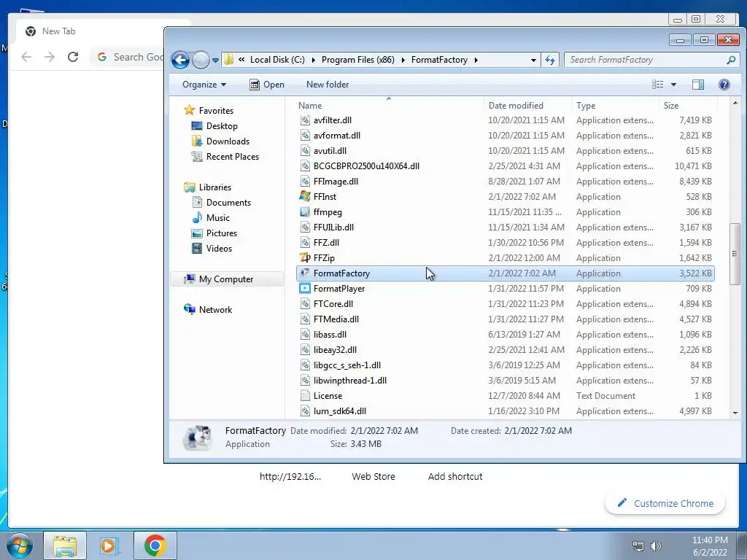
Task: Expand the arrow after Program Files (x86)
Action: pos(403,60)
